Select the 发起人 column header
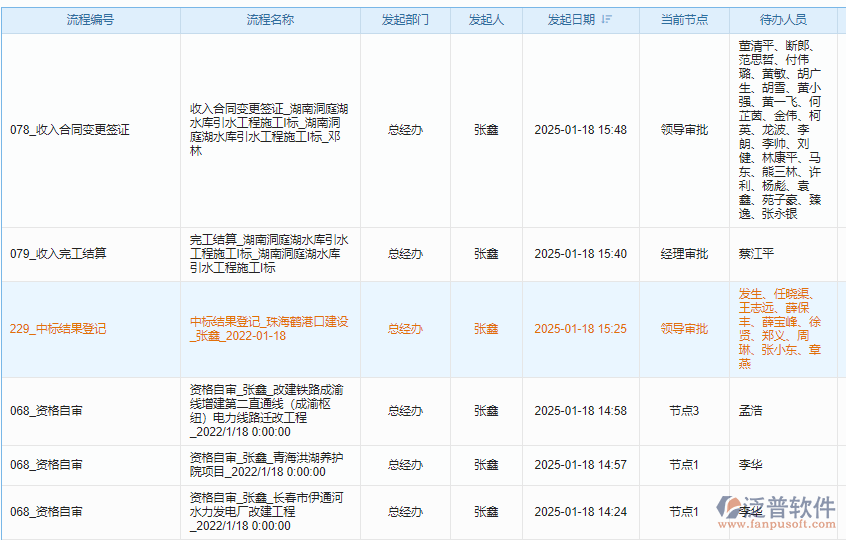Image resolution: width=846 pixels, height=540 pixels. pyautogui.click(x=486, y=20)
